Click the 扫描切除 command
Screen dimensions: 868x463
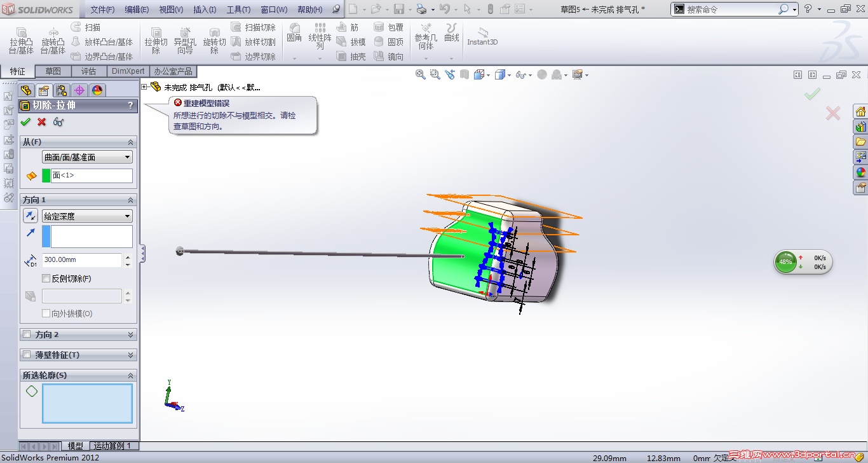pyautogui.click(x=253, y=27)
